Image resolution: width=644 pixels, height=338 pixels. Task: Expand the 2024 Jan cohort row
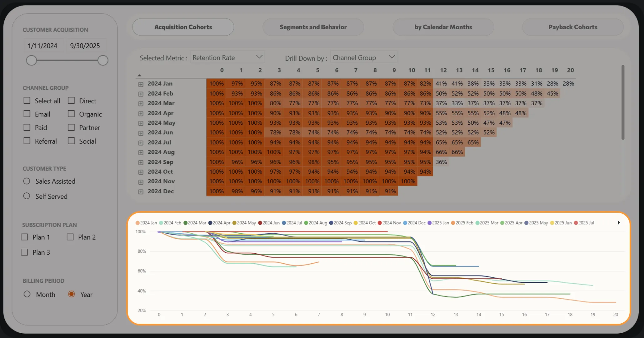(x=141, y=84)
